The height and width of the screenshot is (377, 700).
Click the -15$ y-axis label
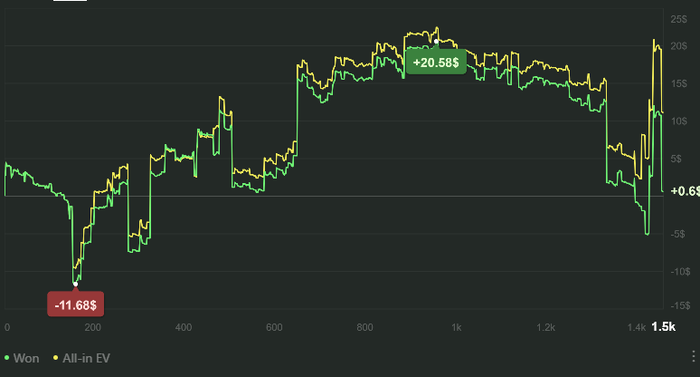(680, 306)
